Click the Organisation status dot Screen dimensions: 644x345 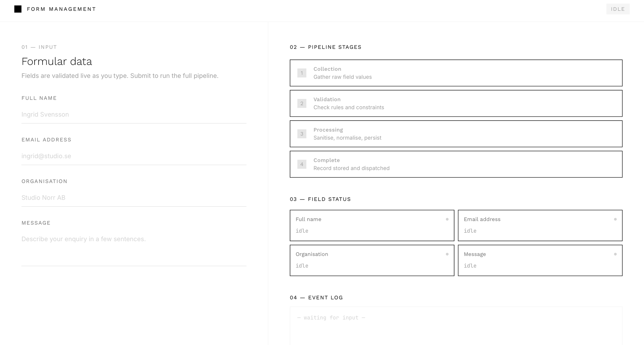[447, 254]
